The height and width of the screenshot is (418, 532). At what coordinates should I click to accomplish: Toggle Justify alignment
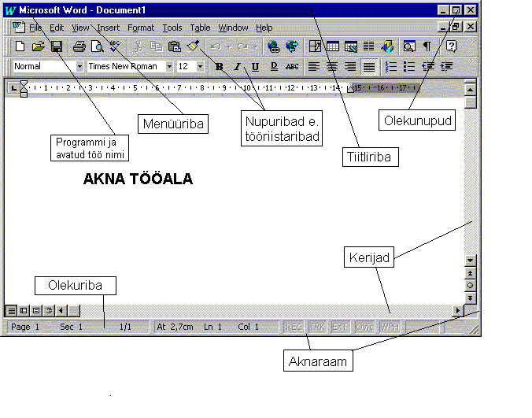(369, 66)
